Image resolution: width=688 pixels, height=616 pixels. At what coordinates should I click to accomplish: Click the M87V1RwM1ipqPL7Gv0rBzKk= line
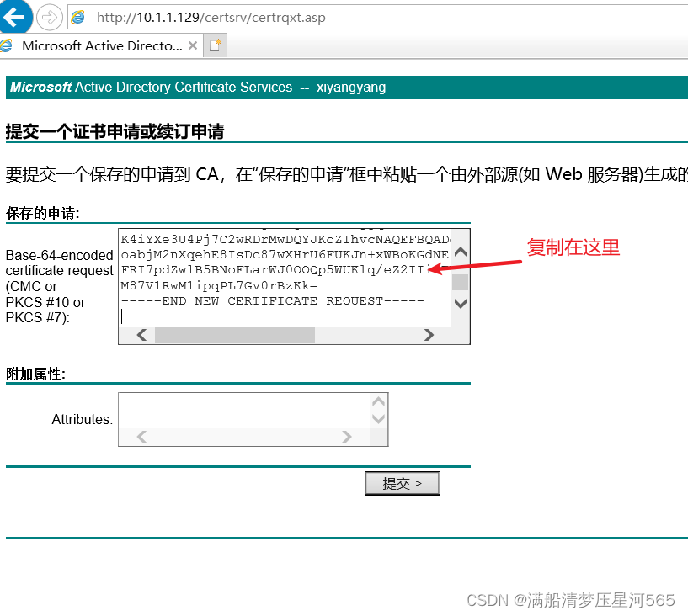coord(219,286)
